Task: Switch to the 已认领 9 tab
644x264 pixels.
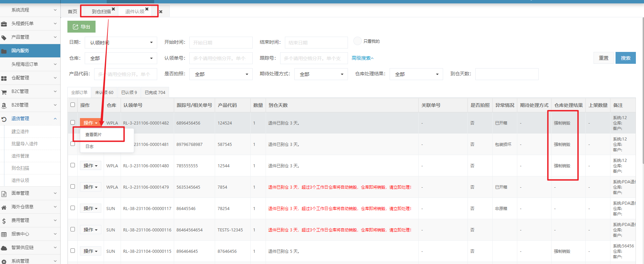Action: 129,92
